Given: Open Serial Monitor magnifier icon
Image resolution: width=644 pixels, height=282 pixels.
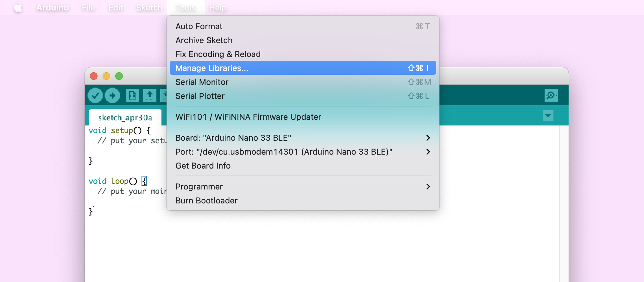Looking at the screenshot, I should 551,95.
